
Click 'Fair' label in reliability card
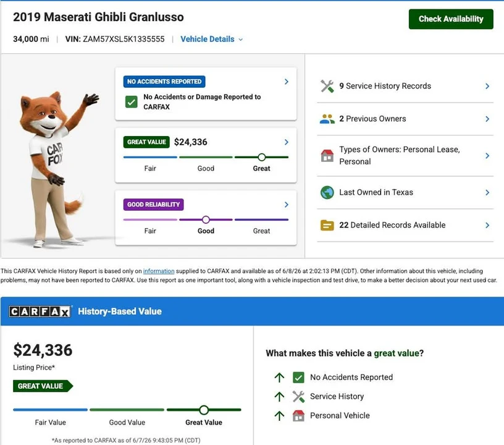click(x=150, y=231)
